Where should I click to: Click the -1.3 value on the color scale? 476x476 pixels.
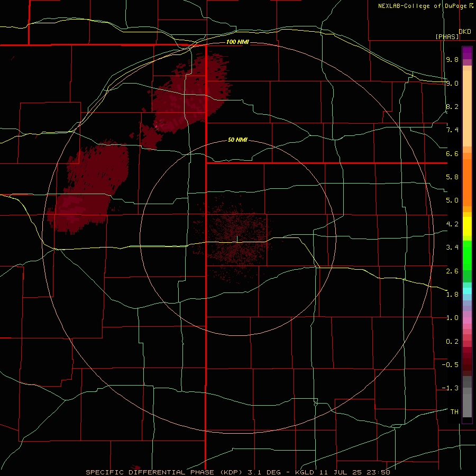pos(450,388)
